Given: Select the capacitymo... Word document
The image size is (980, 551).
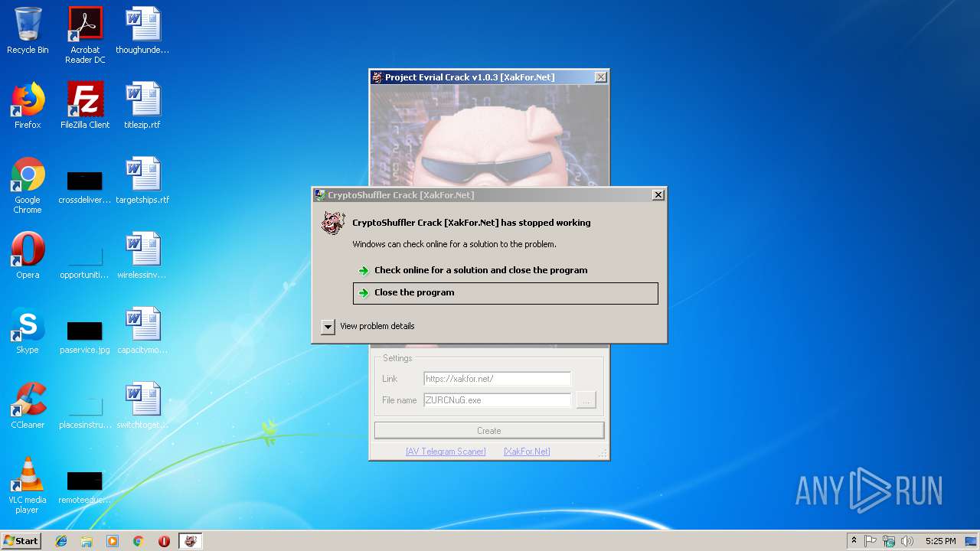Looking at the screenshot, I should pos(142,331).
